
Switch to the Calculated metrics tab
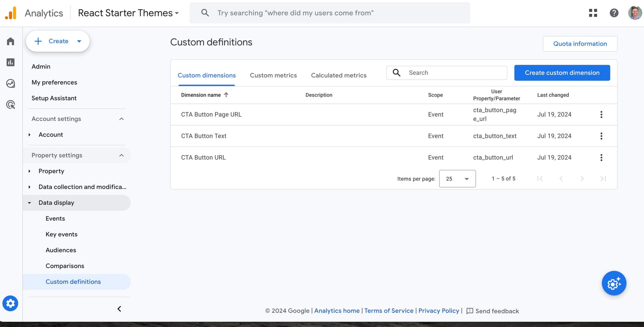[338, 75]
